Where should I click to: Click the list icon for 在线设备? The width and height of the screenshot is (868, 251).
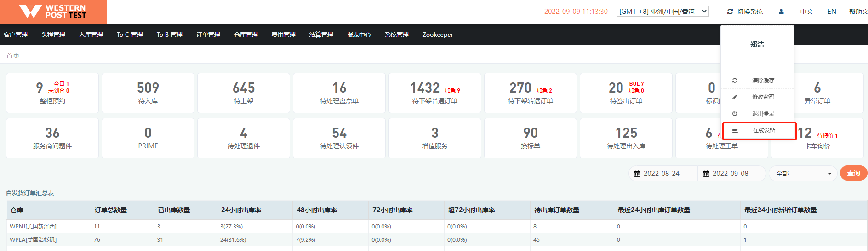735,130
